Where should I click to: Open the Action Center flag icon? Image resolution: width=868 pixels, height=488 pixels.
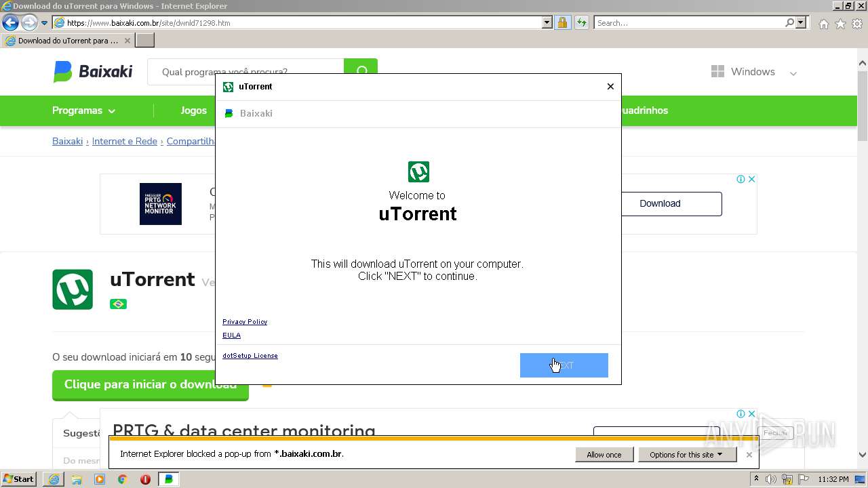[x=804, y=479]
